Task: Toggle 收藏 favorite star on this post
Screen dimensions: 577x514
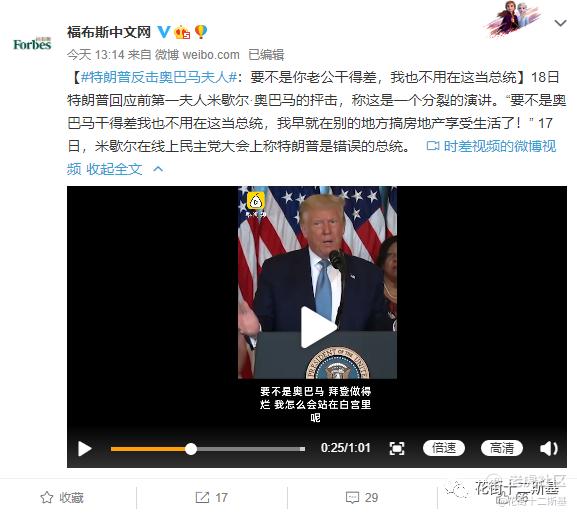Action: pos(62,497)
